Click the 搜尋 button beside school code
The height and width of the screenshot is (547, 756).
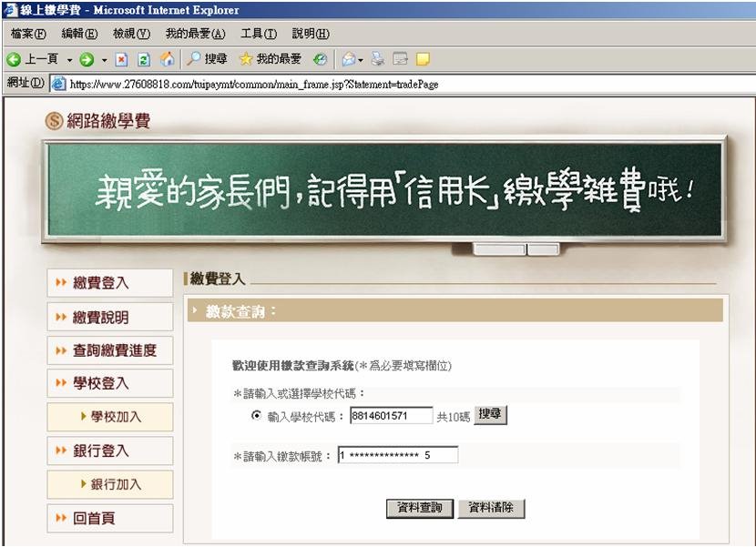490,414
